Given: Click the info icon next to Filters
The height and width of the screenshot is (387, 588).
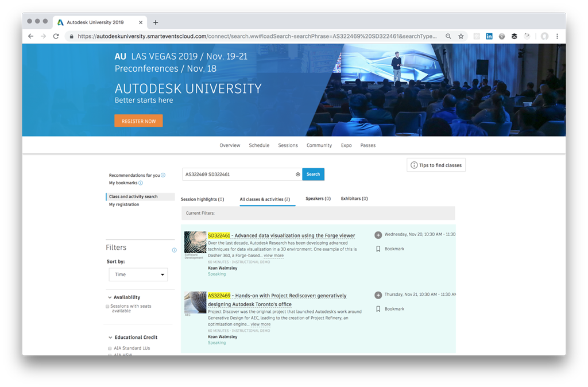Looking at the screenshot, I should tap(175, 250).
